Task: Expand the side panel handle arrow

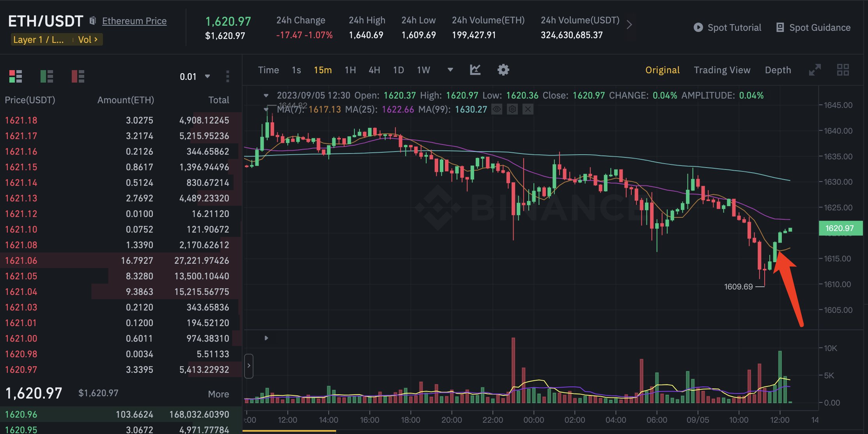Action: coord(249,366)
